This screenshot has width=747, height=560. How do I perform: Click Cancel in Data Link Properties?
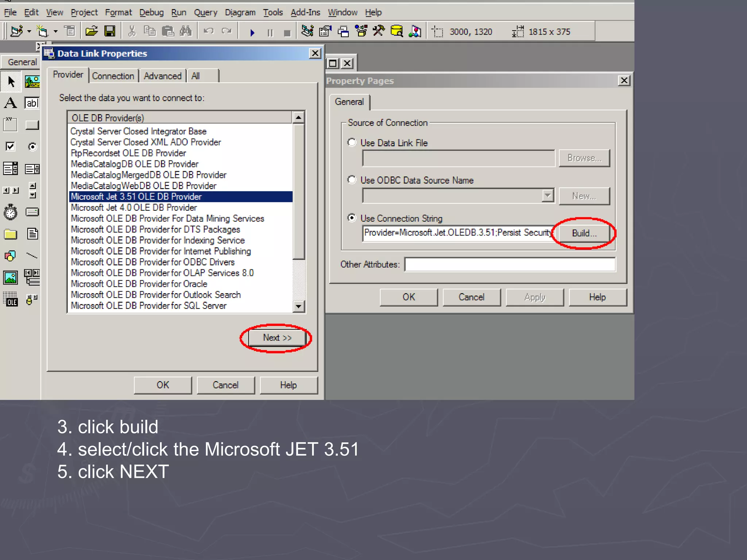226,385
